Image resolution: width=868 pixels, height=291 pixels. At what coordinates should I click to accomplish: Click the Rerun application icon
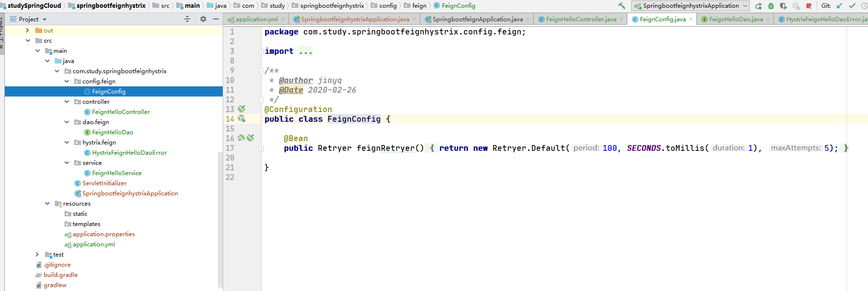coord(758,6)
